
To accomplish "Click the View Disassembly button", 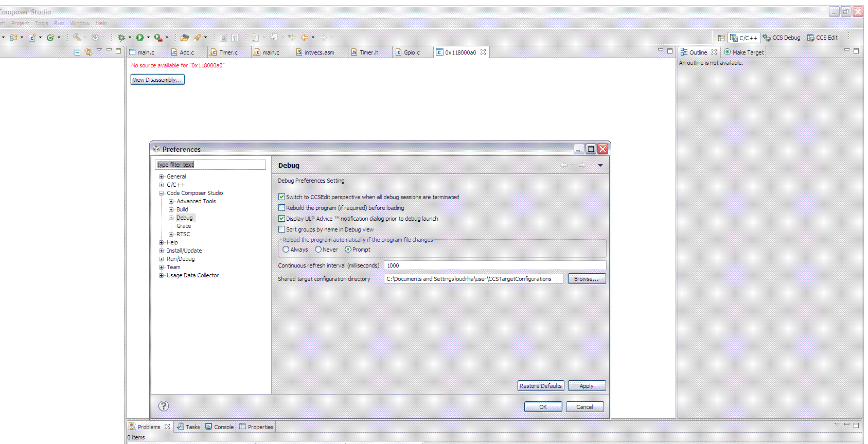I will [157, 80].
